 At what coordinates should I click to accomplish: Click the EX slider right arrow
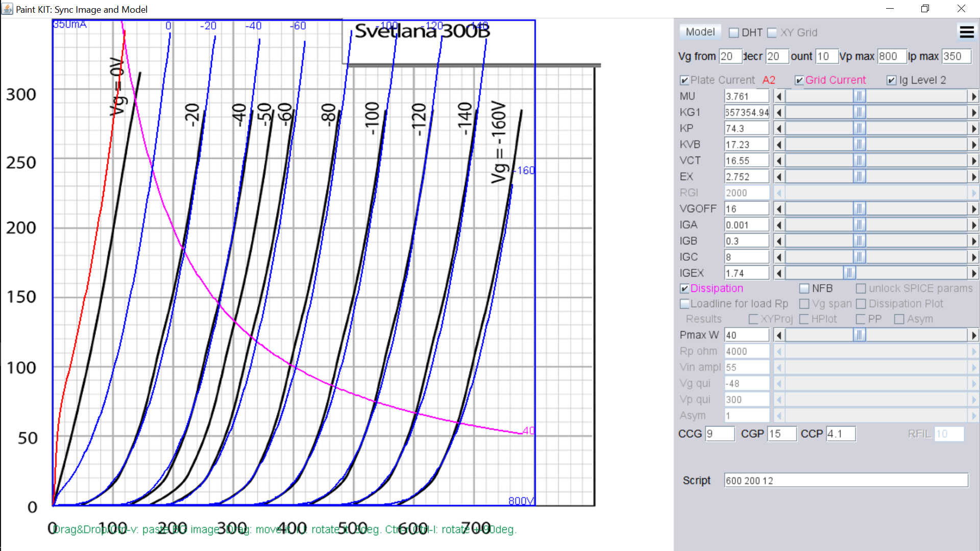pos(973,177)
